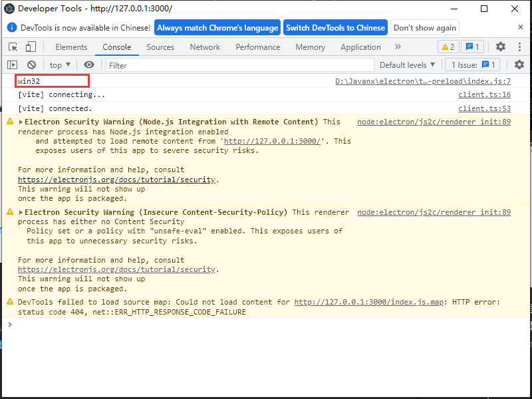Switch to the Console tab
Image resolution: width=532 pixels, height=399 pixels.
coord(117,47)
